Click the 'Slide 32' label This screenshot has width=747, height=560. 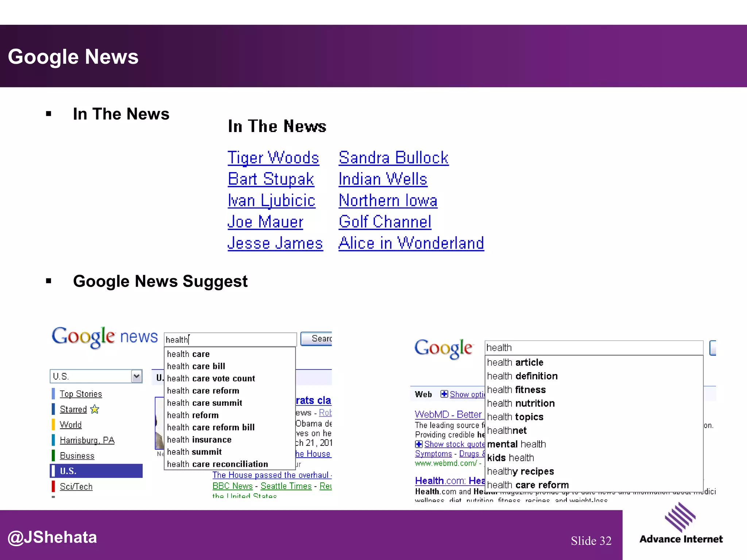pyautogui.click(x=591, y=541)
